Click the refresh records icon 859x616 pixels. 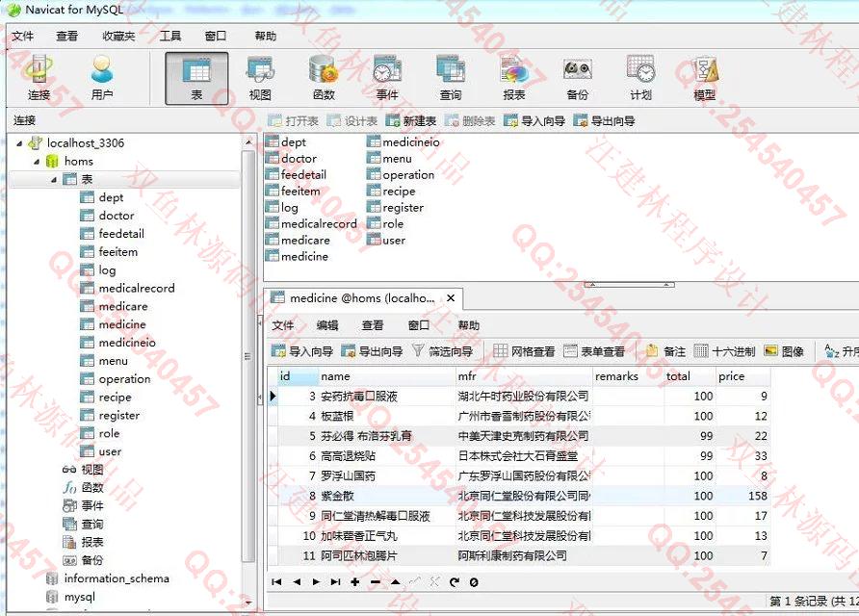coord(455,582)
